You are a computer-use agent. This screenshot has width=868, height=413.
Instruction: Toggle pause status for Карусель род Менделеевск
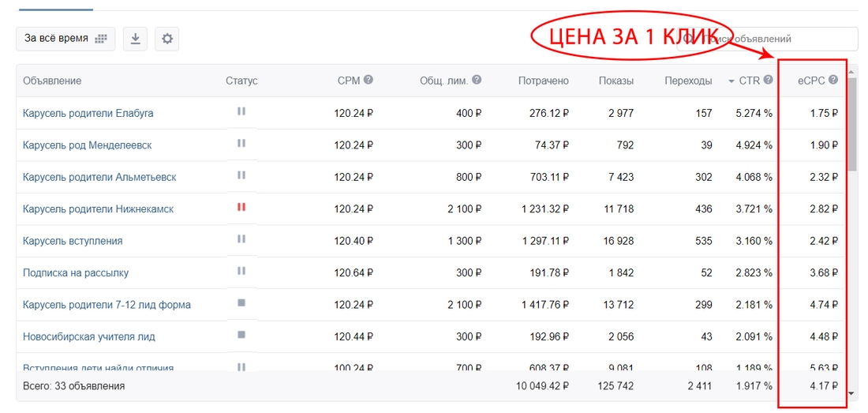point(241,144)
